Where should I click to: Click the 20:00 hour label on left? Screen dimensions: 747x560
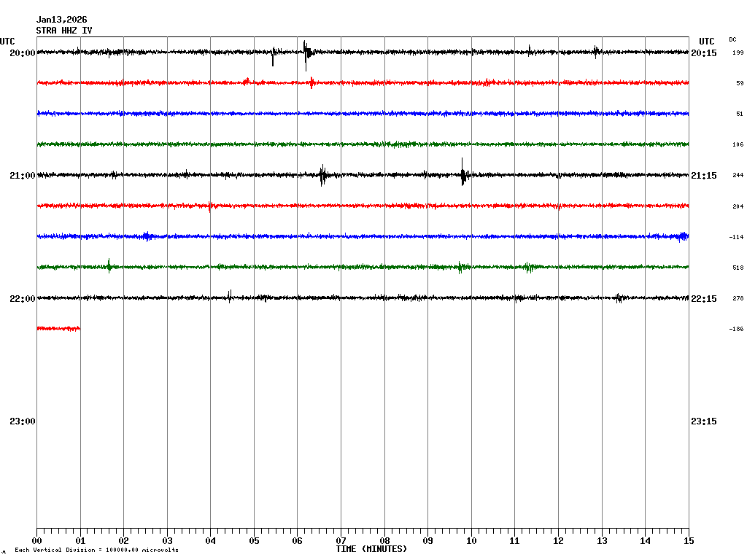tap(22, 53)
